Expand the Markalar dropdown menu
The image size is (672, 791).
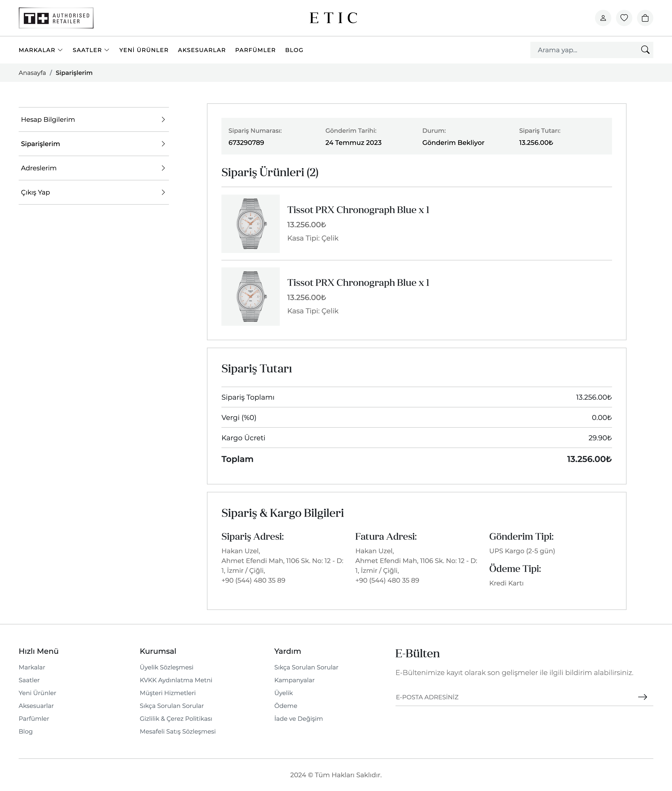click(x=40, y=50)
